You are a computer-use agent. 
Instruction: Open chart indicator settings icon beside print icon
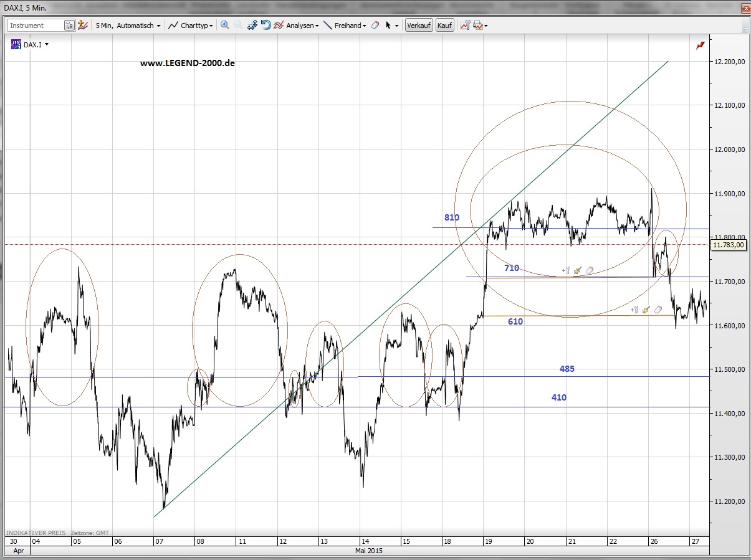tap(464, 25)
